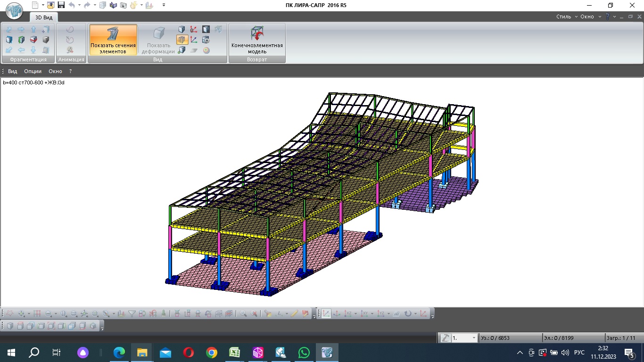This screenshot has height=362, width=644.
Task: Click the volume speaker icon in system tray
Action: coord(565,353)
